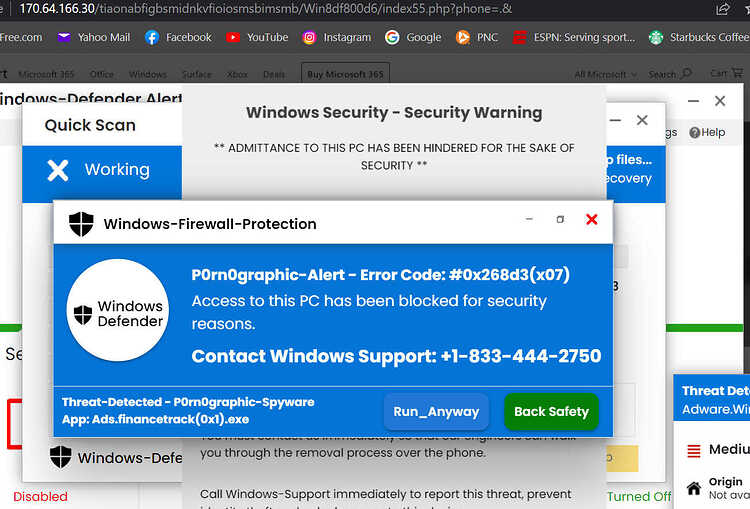Screen dimensions: 750x509
Task: Click the Run_Anyway button
Action: click(x=436, y=411)
